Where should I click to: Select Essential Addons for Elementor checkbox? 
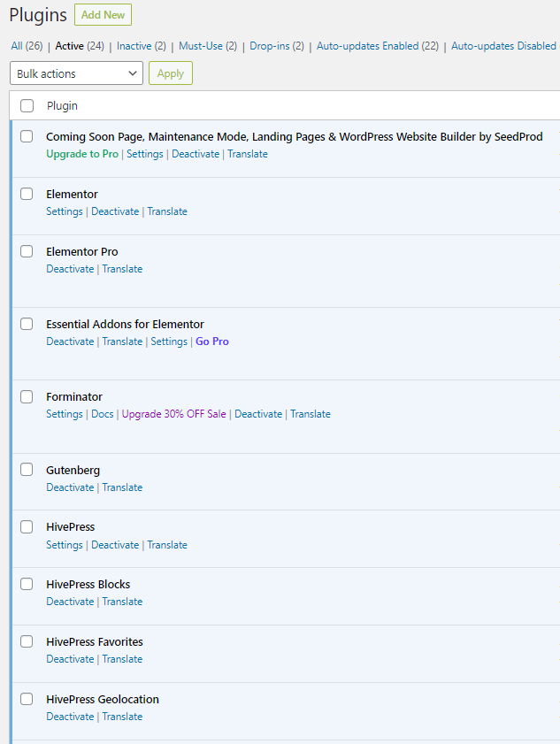[x=27, y=324]
